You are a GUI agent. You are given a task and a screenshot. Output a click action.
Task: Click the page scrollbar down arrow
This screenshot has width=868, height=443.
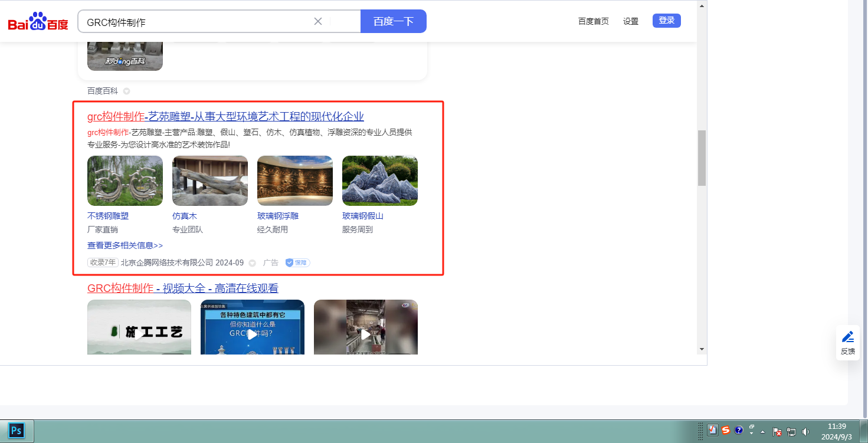click(702, 349)
